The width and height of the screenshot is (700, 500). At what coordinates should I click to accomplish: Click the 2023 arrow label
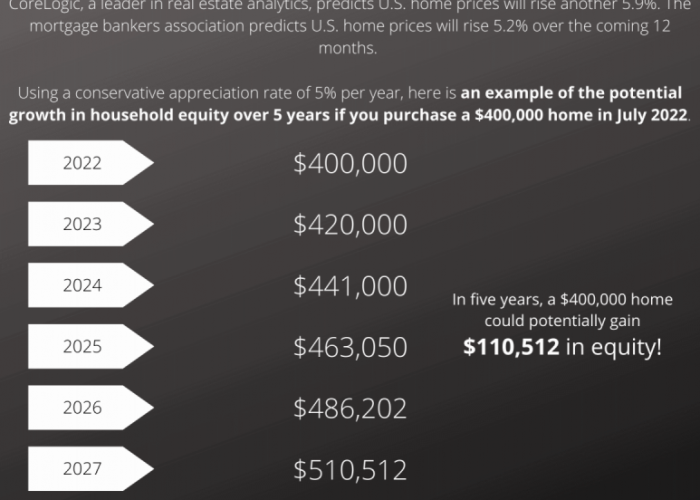[91, 224]
